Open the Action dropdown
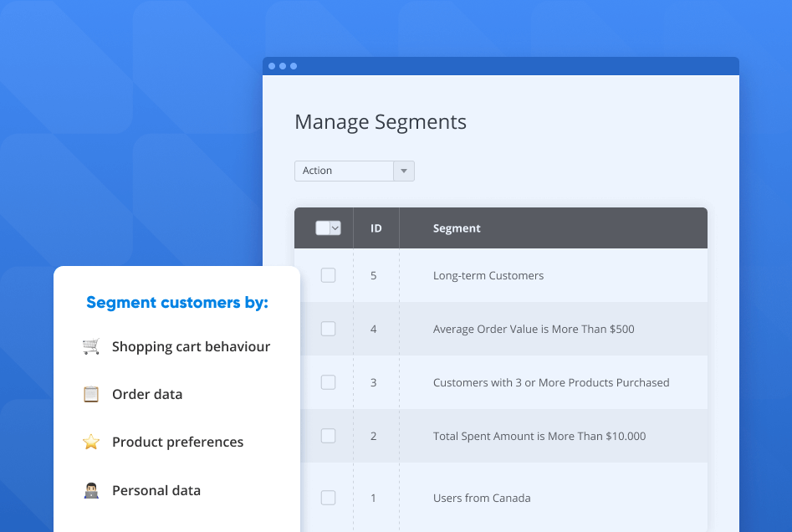Image resolution: width=792 pixels, height=532 pixels. pyautogui.click(x=346, y=171)
